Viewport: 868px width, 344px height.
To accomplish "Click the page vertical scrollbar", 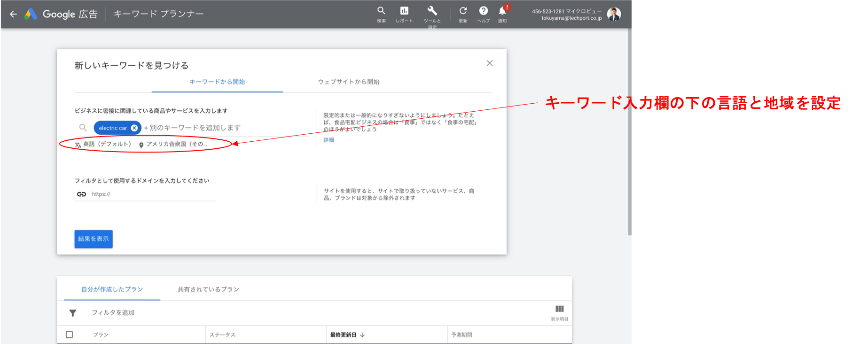I will click(630, 131).
